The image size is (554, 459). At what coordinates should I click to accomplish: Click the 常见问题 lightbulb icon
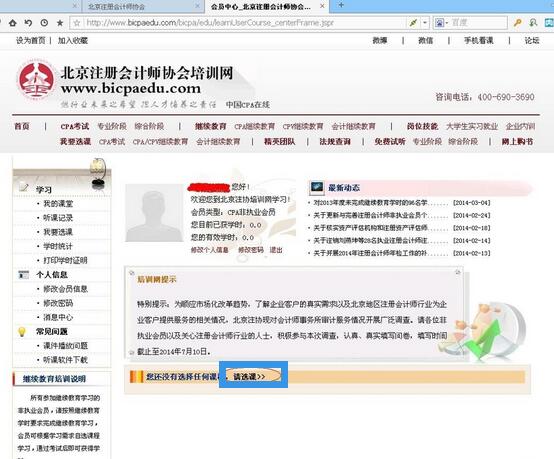point(22,331)
